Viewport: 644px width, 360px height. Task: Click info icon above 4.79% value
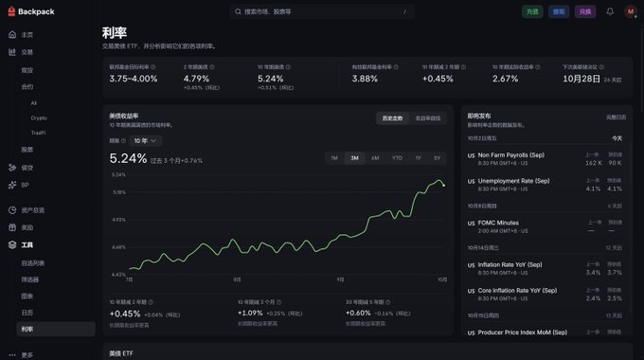212,67
